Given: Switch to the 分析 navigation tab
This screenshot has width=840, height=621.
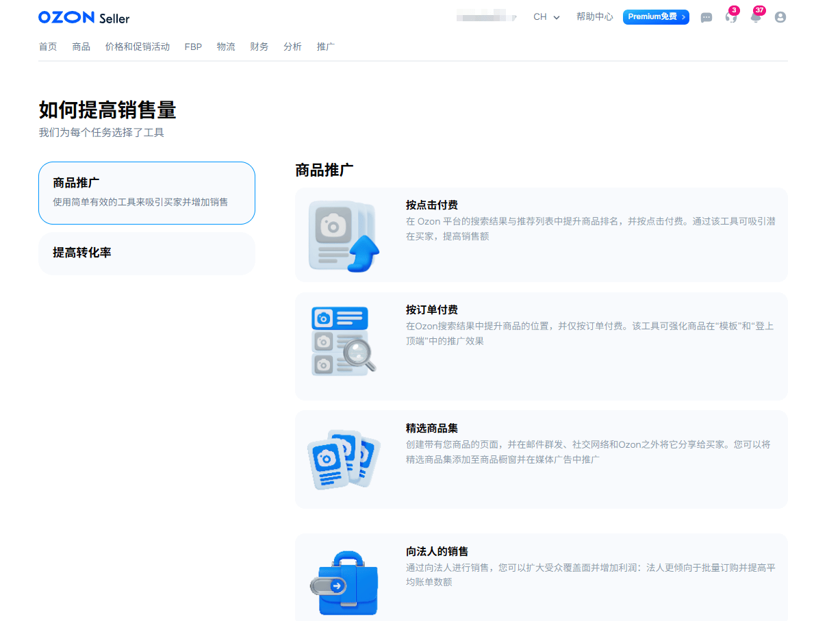Looking at the screenshot, I should (292, 46).
